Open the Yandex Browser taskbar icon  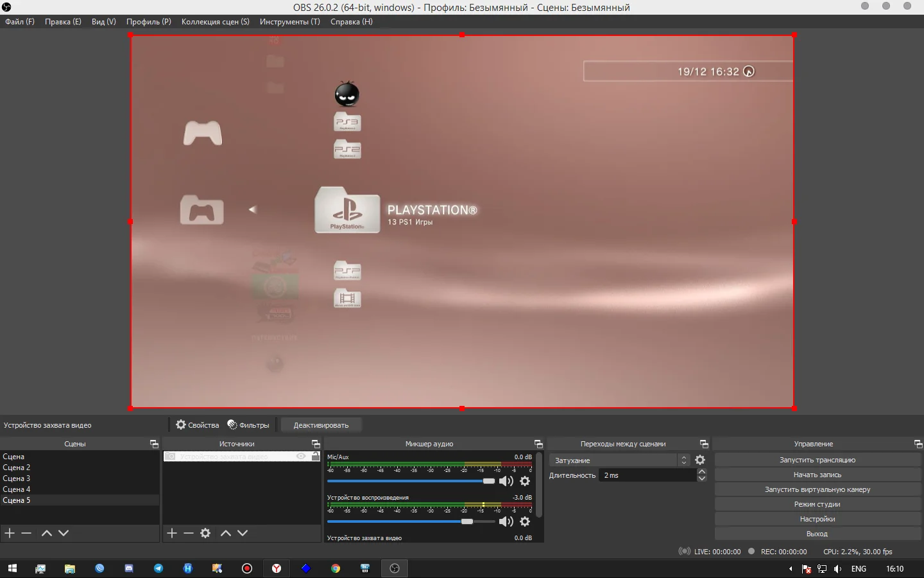[x=277, y=568]
